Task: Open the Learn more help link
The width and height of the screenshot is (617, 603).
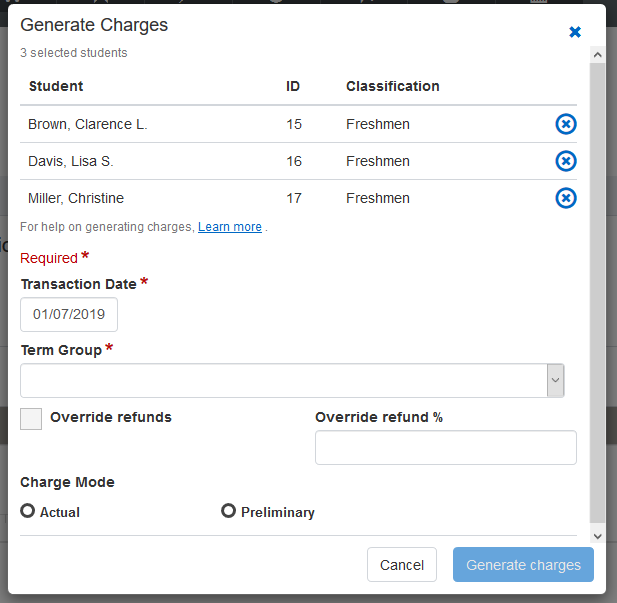Action: point(230,227)
